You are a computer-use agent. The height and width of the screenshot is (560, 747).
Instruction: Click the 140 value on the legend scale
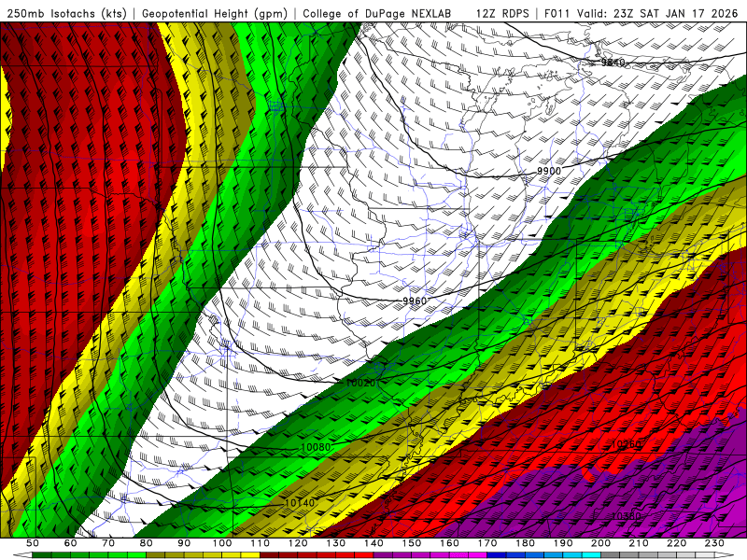pyautogui.click(x=373, y=543)
